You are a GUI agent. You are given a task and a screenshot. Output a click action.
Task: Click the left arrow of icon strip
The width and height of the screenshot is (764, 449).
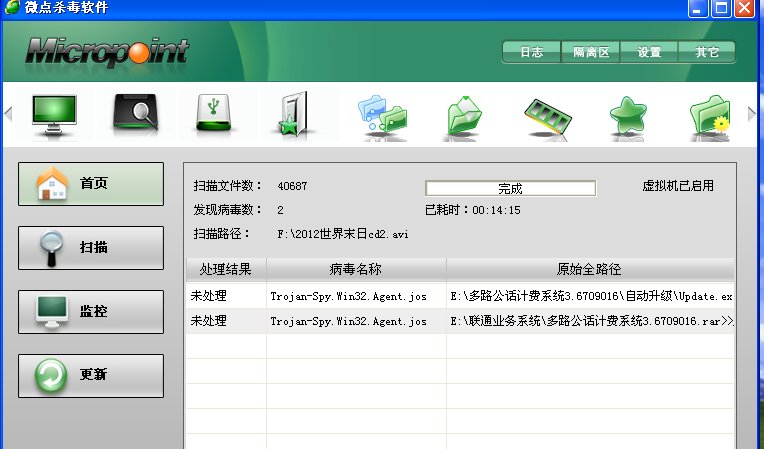click(8, 114)
